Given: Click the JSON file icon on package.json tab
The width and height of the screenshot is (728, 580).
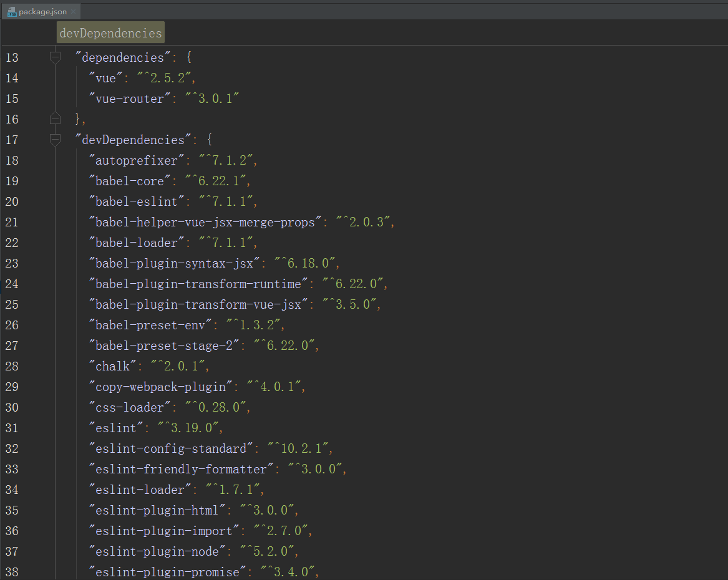Looking at the screenshot, I should click(x=12, y=12).
